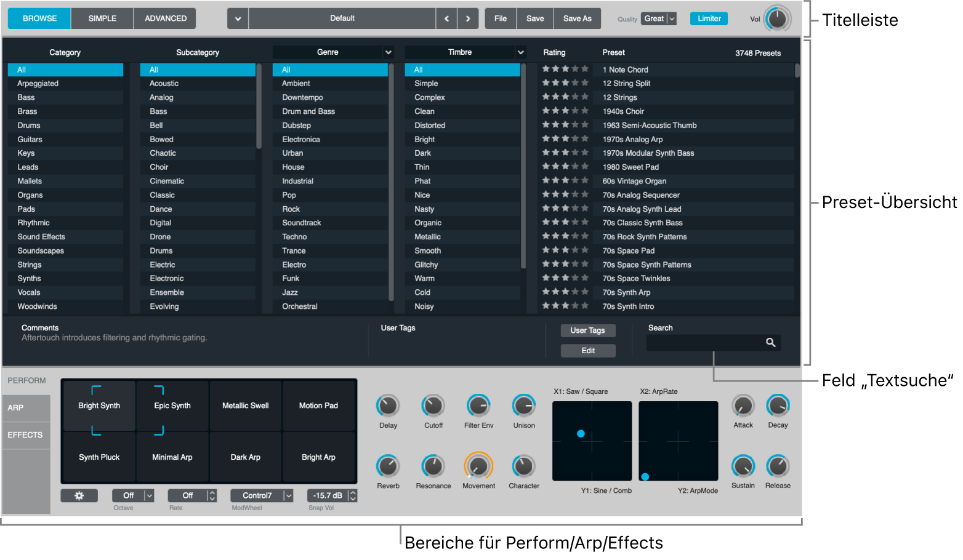Open the Quality dropdown set to Great
963x560 pixels.
(658, 18)
